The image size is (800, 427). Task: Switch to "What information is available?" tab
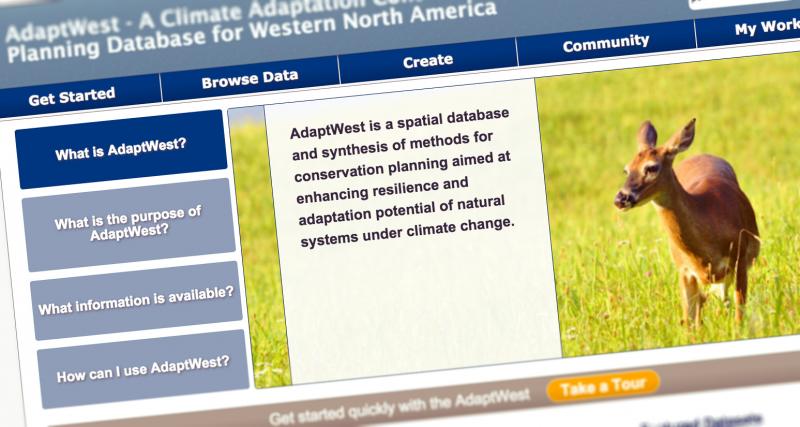[136, 300]
